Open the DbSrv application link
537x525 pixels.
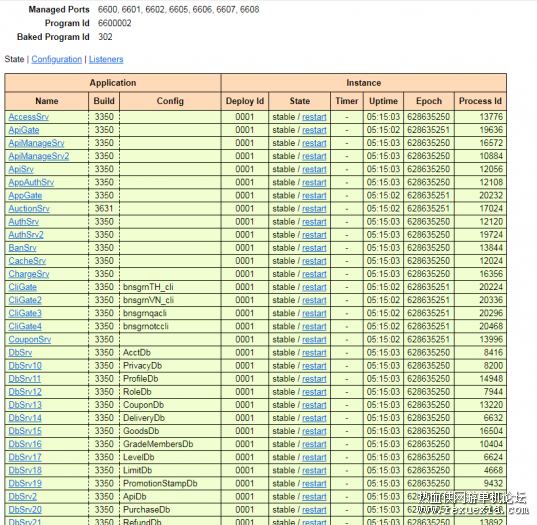point(20,352)
